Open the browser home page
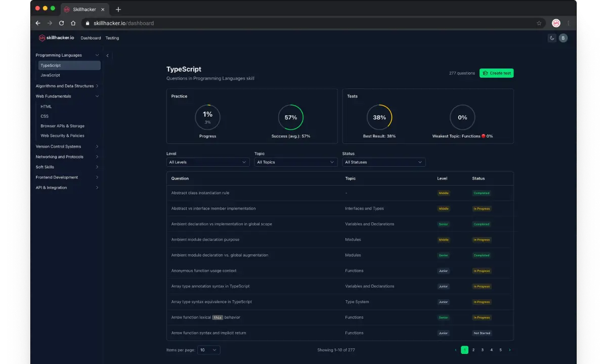The height and width of the screenshot is (364, 607). tap(73, 23)
